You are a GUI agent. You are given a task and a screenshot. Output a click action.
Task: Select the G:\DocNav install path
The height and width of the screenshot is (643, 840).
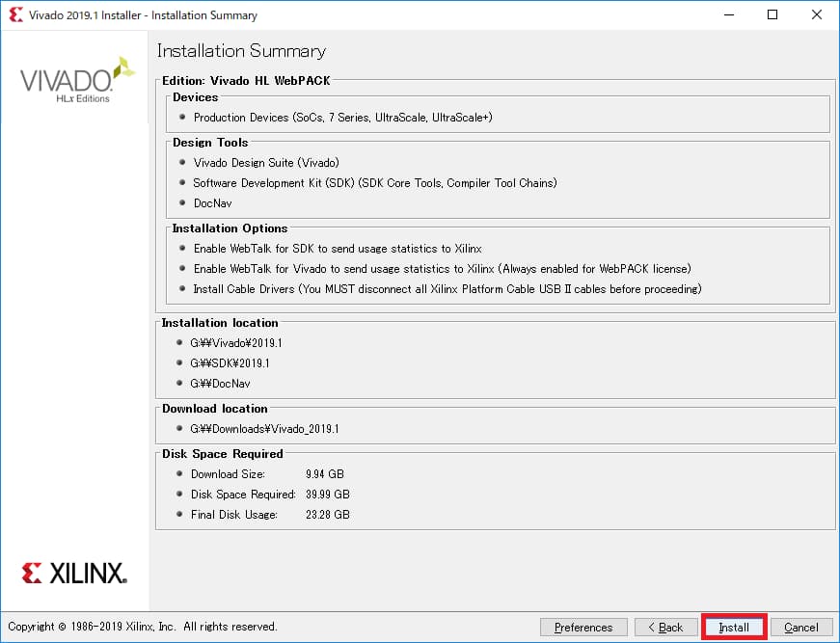click(x=220, y=384)
